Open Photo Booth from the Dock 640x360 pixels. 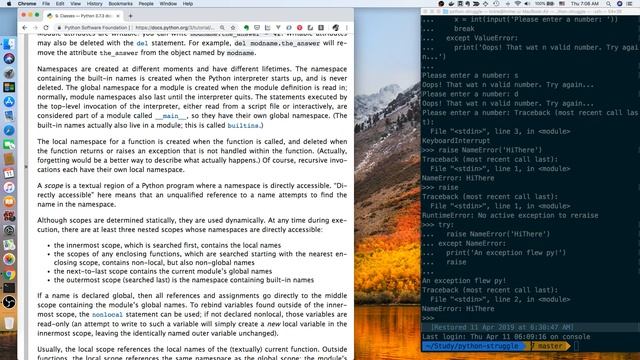click(9, 216)
